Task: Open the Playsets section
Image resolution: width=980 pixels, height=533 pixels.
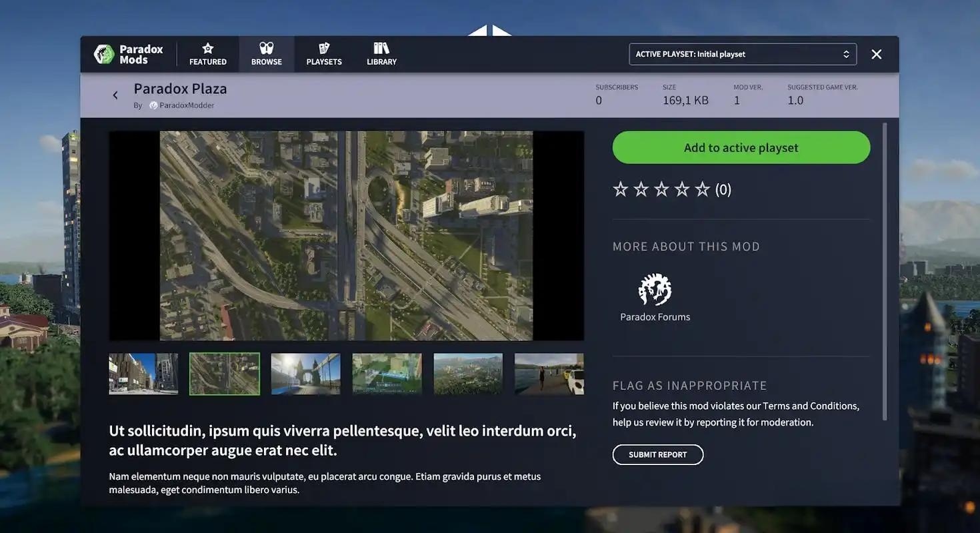Action: click(324, 54)
